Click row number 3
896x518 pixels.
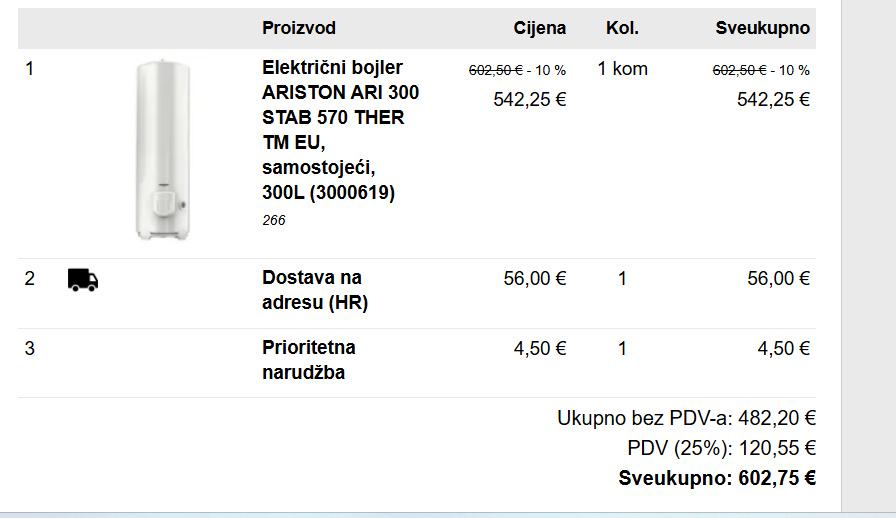[30, 348]
